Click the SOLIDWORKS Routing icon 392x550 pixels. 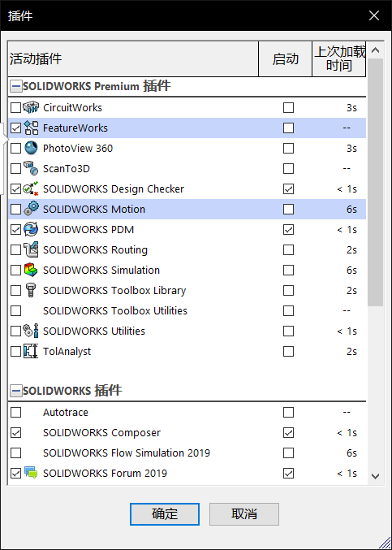click(x=31, y=249)
